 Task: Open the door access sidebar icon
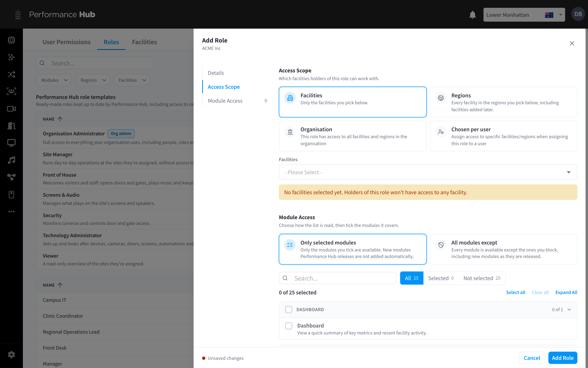[11, 126]
